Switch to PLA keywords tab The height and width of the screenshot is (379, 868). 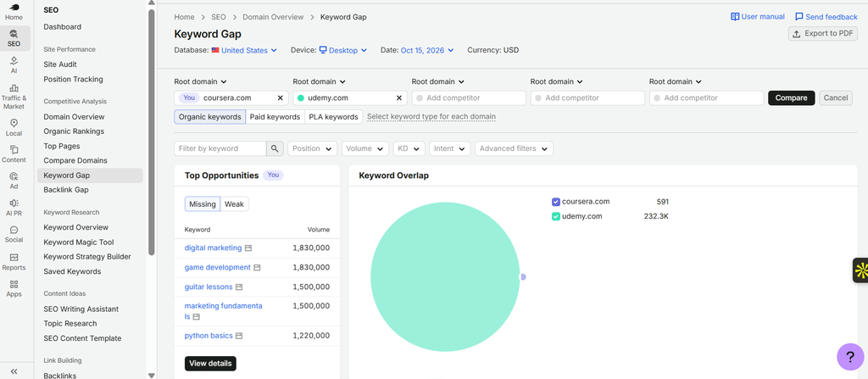coord(334,117)
